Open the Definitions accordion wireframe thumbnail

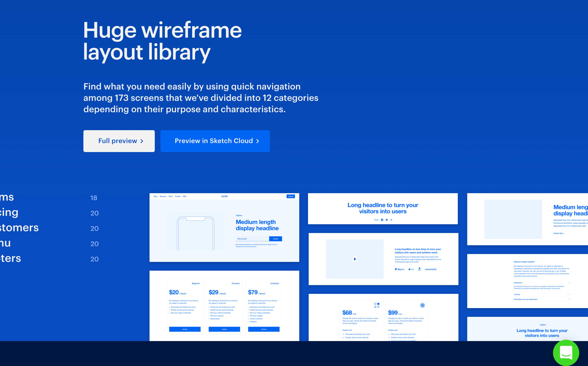[528, 281]
